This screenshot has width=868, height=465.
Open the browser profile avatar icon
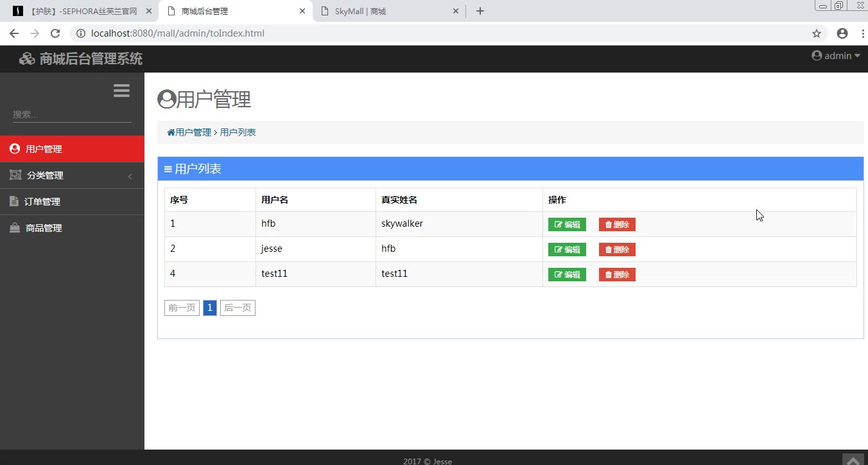pos(842,33)
